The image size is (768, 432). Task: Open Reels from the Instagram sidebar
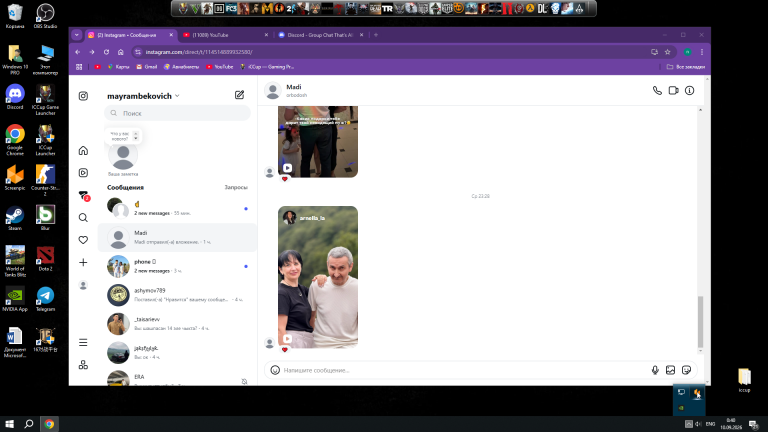click(83, 172)
